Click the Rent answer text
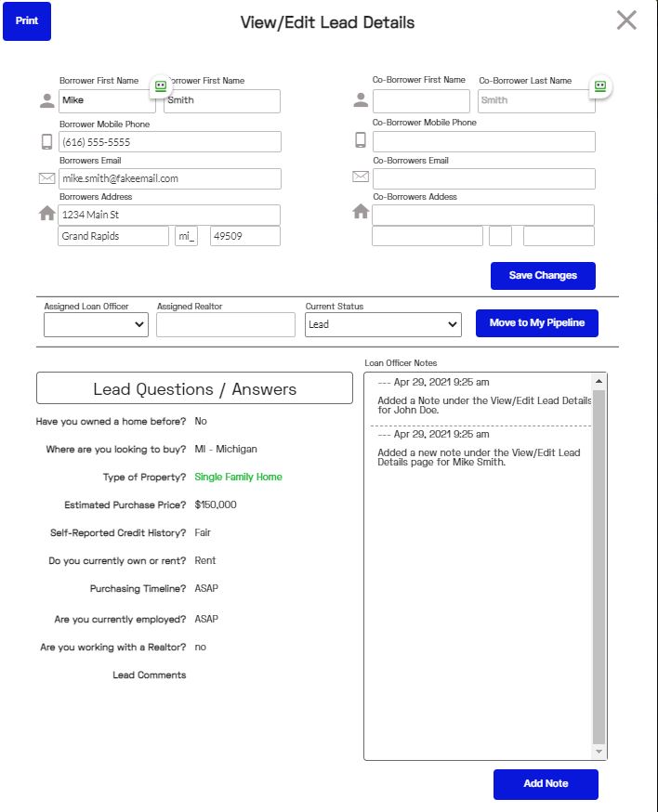The image size is (658, 812). [x=205, y=561]
